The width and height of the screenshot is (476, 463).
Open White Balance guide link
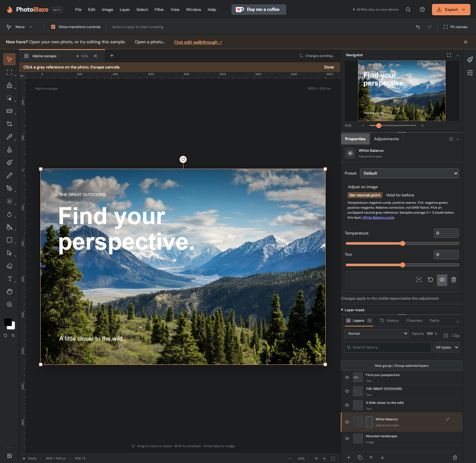[378, 218]
